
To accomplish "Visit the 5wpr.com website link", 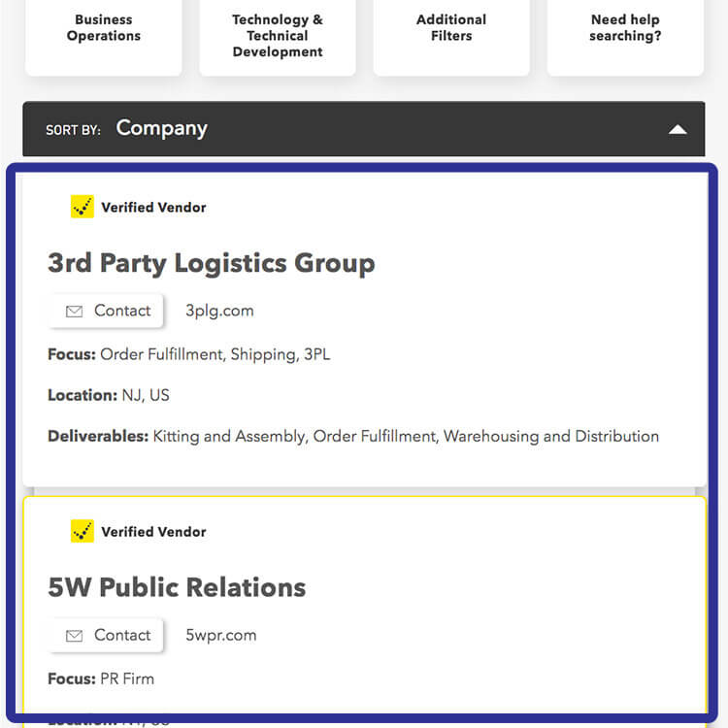I will pyautogui.click(x=221, y=635).
